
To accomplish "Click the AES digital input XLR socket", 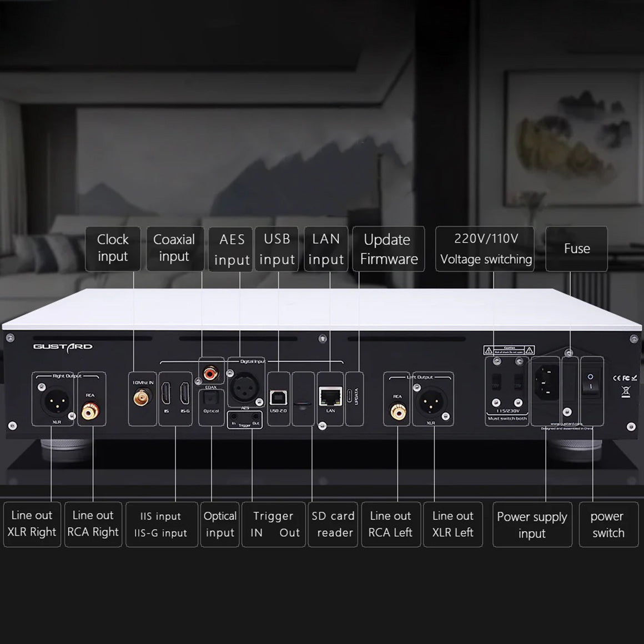I will point(244,389).
